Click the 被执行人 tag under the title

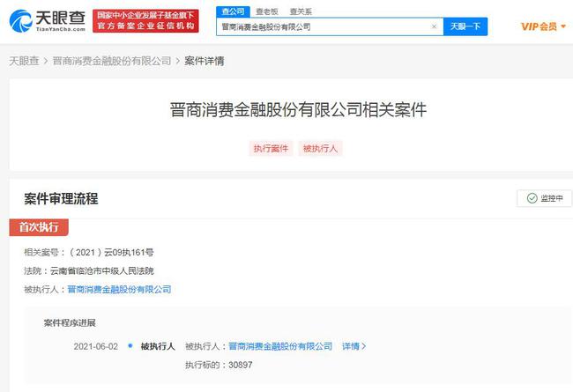point(320,148)
